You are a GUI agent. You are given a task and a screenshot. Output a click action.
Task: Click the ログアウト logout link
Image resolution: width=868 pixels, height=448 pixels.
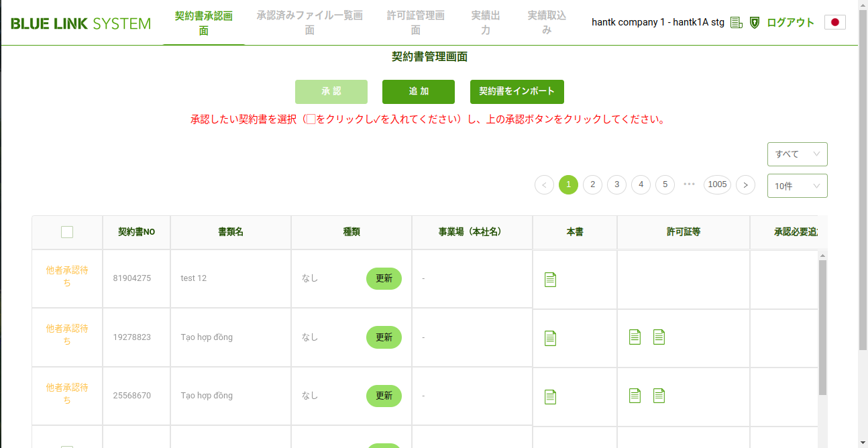coord(791,23)
